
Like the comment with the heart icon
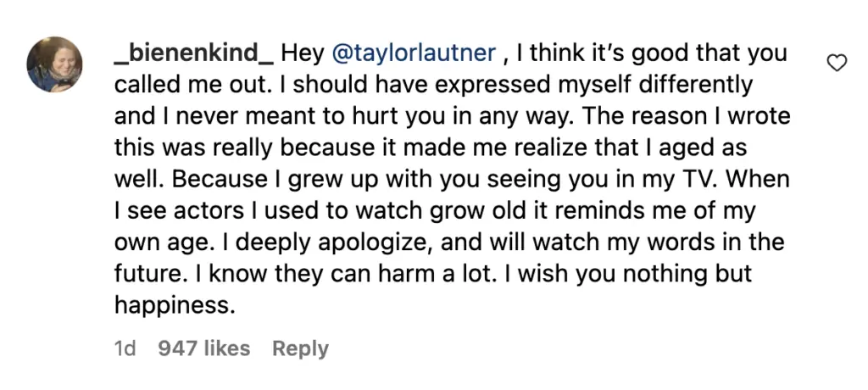pyautogui.click(x=837, y=62)
